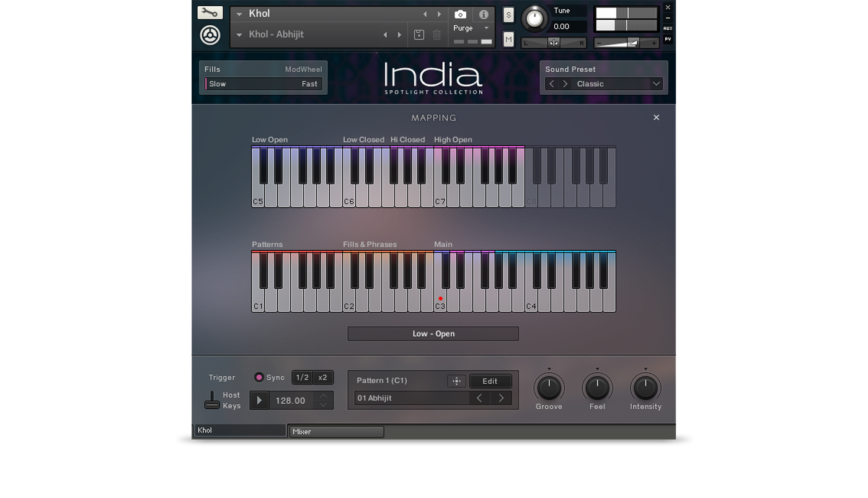Viewport: 868px width, 498px height.
Task: Click the Feel knob
Action: pyautogui.click(x=597, y=388)
